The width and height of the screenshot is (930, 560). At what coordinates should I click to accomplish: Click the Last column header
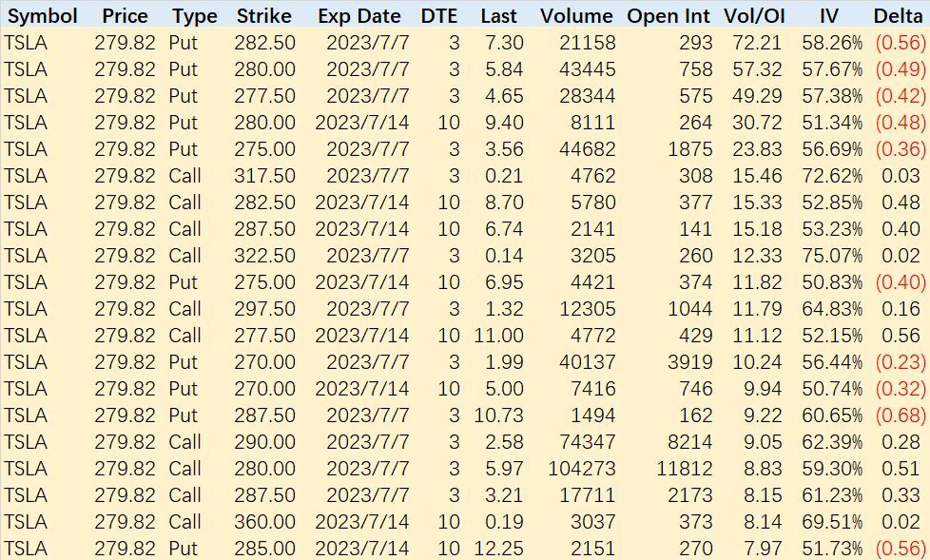coord(499,16)
